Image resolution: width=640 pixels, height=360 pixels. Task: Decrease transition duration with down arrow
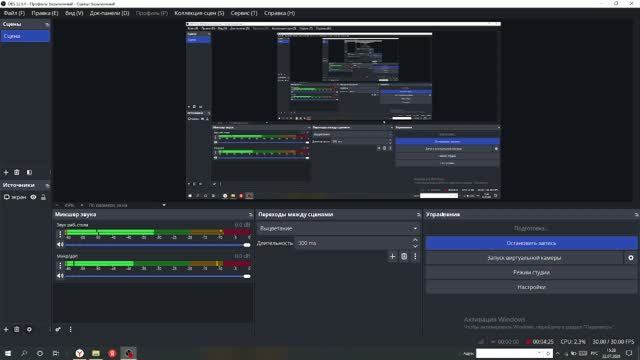[x=415, y=246]
